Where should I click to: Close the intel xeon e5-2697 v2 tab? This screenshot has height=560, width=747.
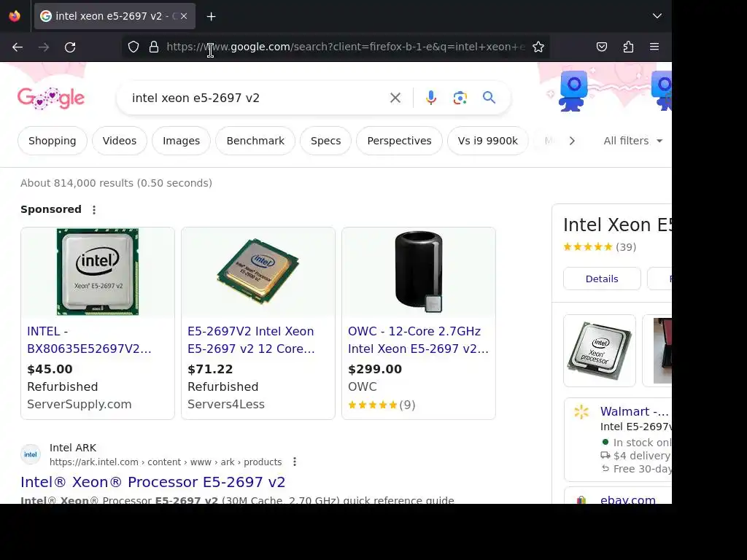(x=183, y=16)
